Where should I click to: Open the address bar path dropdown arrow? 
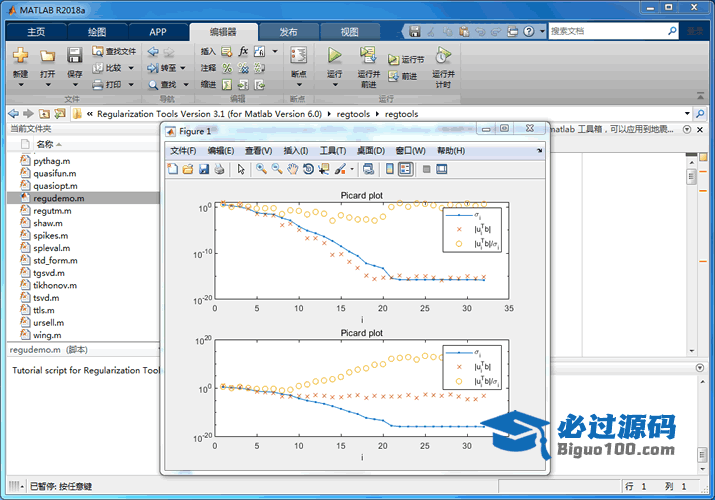pyautogui.click(x=687, y=113)
